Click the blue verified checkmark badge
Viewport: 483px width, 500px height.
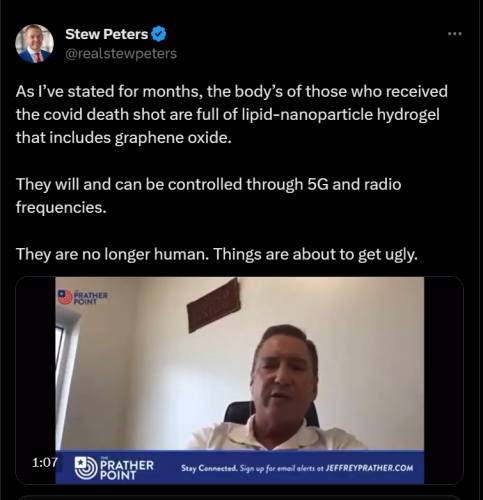(159, 34)
